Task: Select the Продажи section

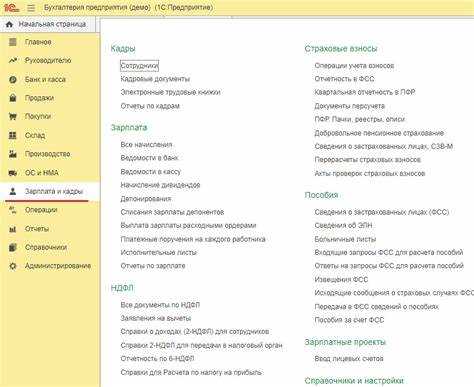Action: [39, 98]
